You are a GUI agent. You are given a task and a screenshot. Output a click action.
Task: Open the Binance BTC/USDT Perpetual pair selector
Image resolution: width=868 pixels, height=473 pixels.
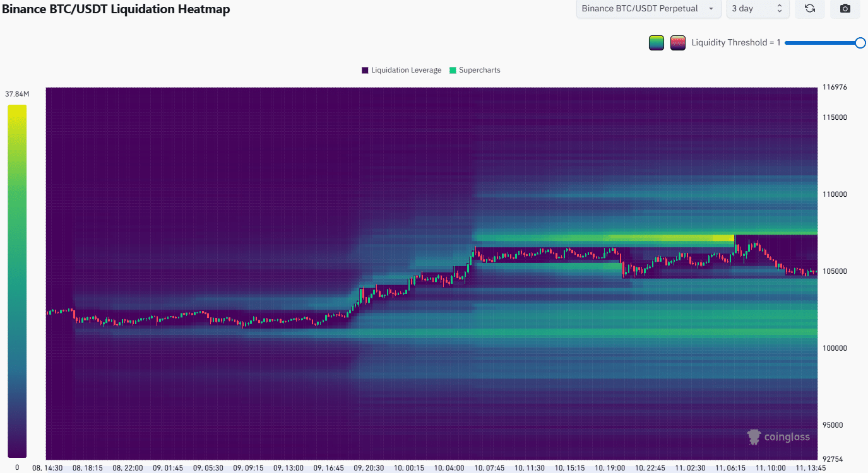pos(648,9)
